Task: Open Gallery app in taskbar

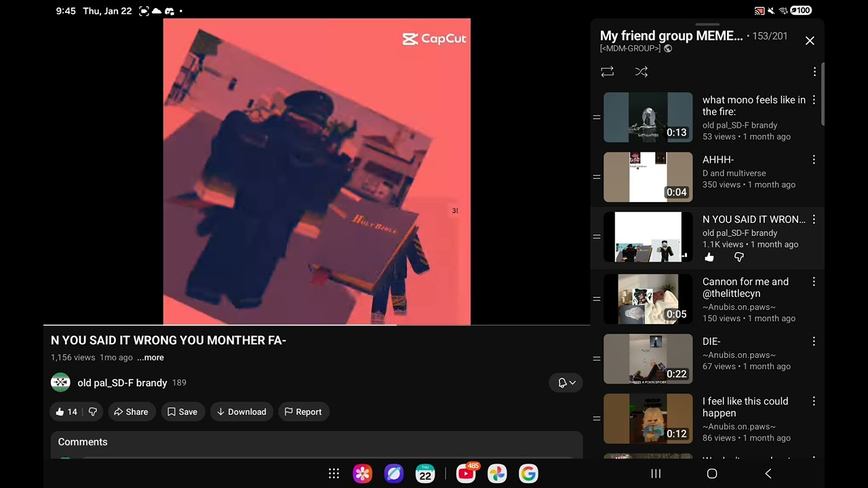Action: pyautogui.click(x=363, y=474)
